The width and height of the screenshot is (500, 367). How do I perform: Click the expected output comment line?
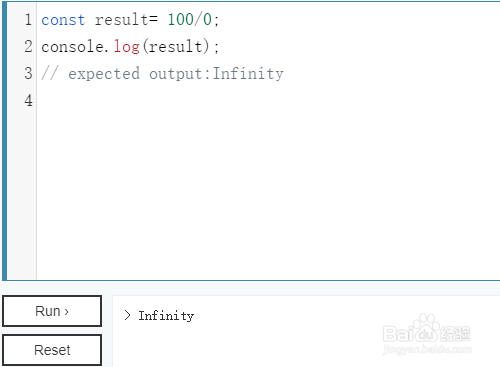(x=162, y=74)
